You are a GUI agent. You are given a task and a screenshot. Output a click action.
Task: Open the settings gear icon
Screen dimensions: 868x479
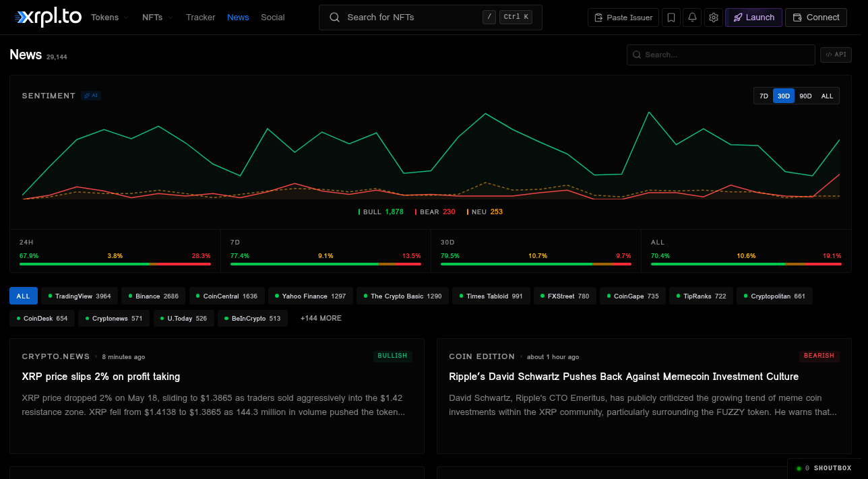click(714, 18)
